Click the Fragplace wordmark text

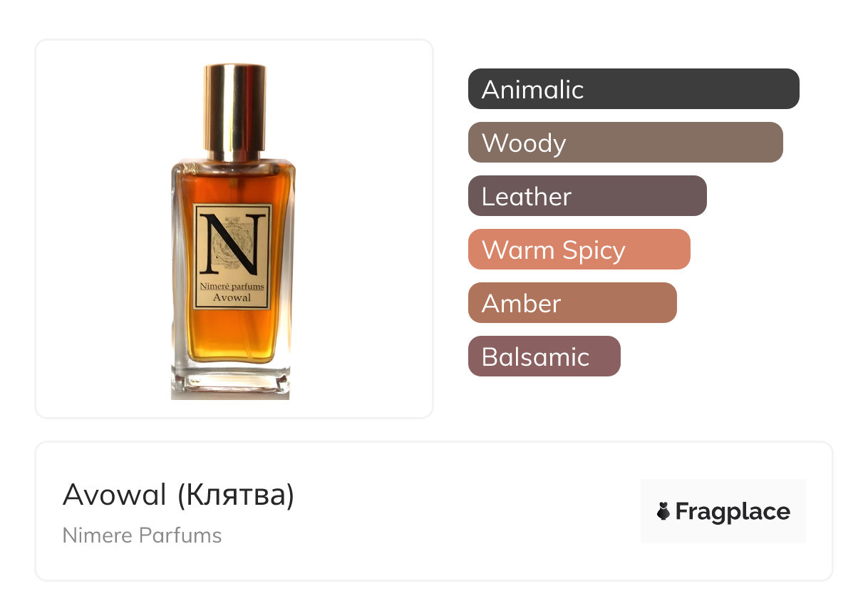click(733, 512)
